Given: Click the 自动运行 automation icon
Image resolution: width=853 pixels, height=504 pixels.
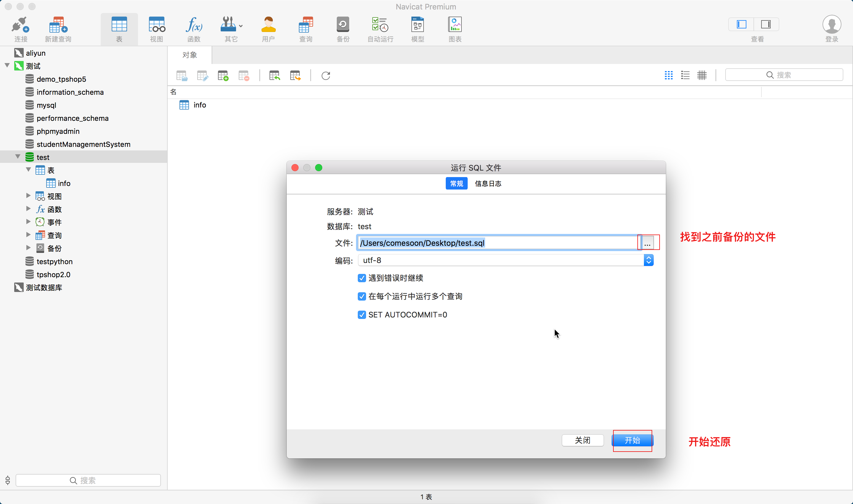Looking at the screenshot, I should point(380,25).
